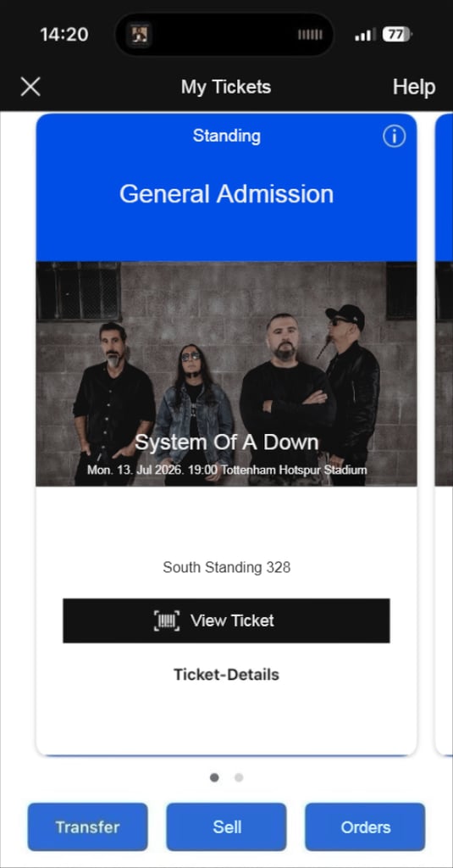453x868 pixels.
Task: Tap the Dynamic Island album artwork icon
Action: tap(139, 35)
